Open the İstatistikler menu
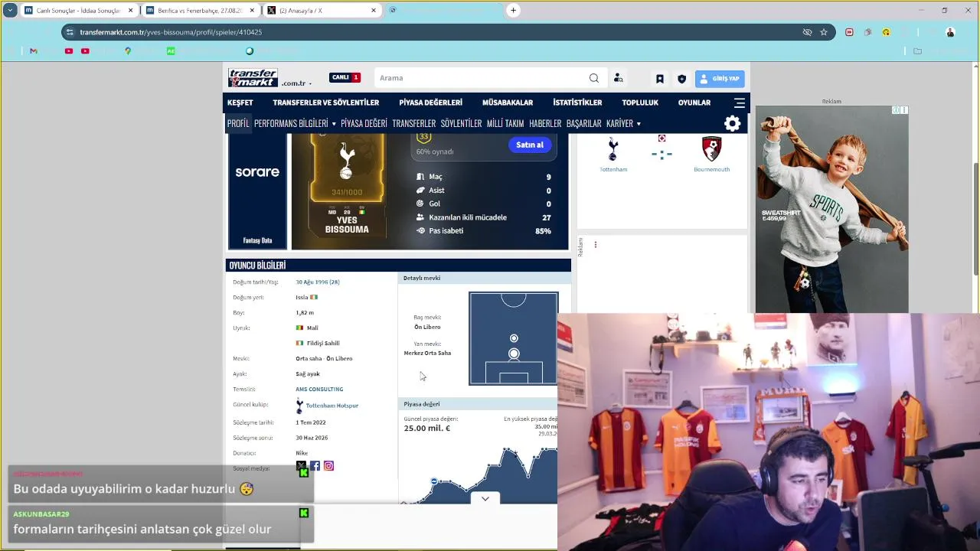The width and height of the screenshot is (980, 551). [577, 103]
